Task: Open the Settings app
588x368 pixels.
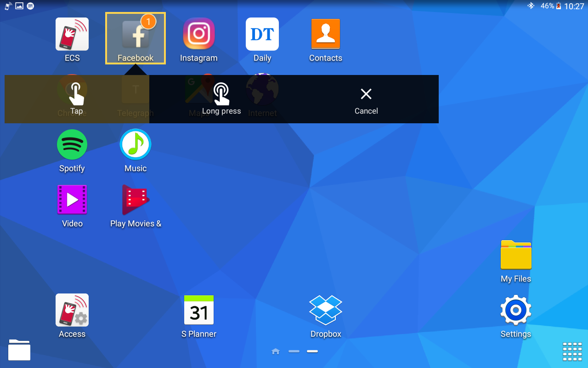Action: pyautogui.click(x=516, y=316)
